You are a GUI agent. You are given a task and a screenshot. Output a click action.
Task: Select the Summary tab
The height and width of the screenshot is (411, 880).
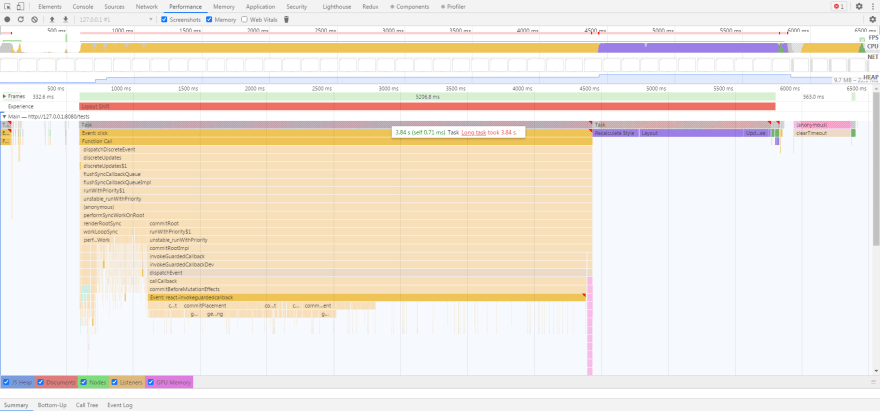tap(16, 405)
